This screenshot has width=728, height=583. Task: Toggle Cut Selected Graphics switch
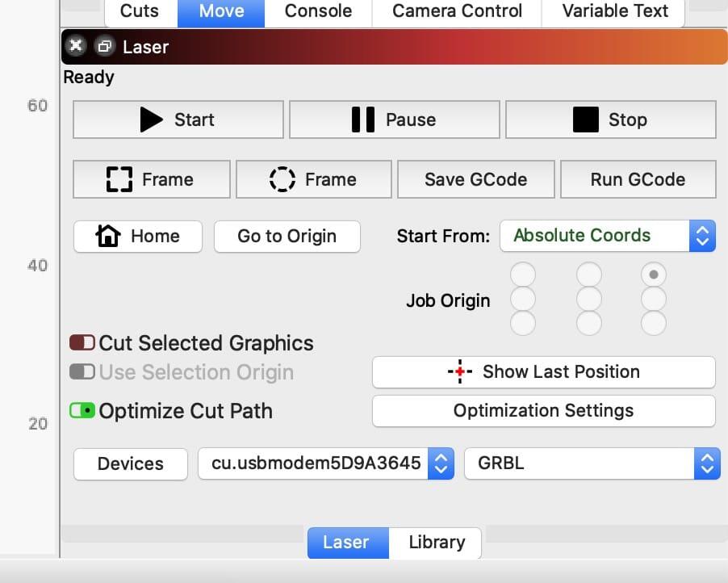(x=82, y=343)
